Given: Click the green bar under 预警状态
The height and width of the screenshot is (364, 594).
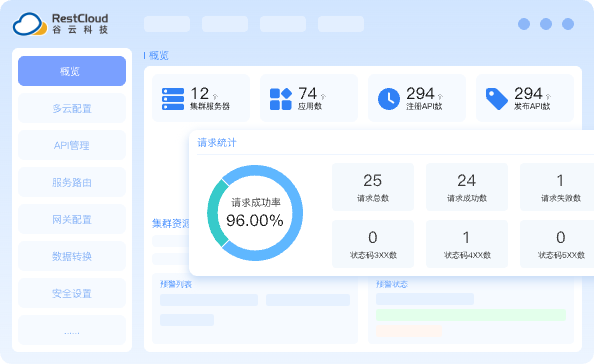Looking at the screenshot, I should (471, 315).
